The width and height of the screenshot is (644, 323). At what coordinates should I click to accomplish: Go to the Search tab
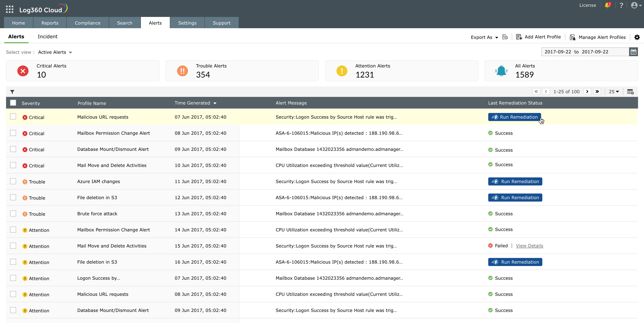(125, 23)
